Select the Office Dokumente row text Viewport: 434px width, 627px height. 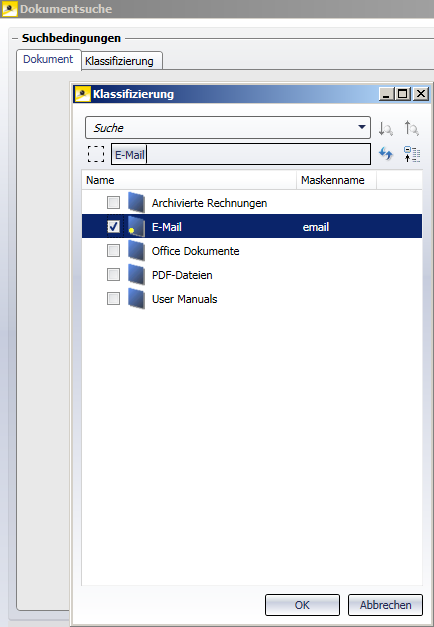click(x=196, y=251)
